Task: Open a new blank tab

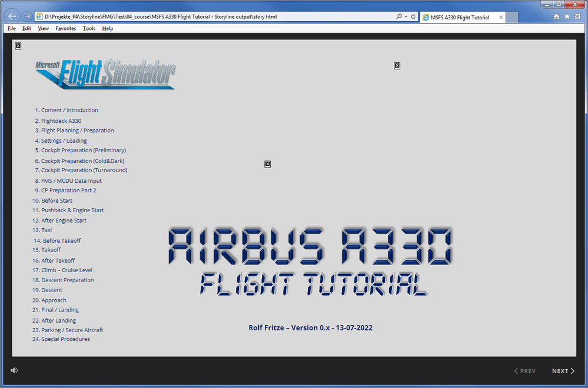Action: [512, 17]
